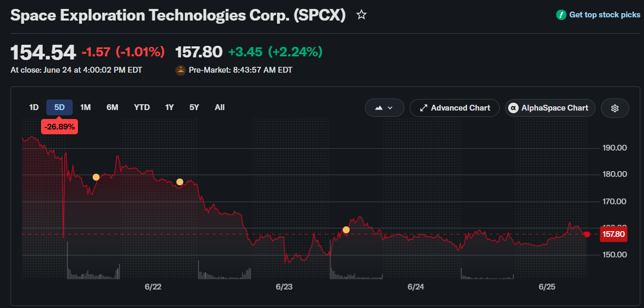
Task: Click the event marker on 6/23 session
Action: click(x=346, y=230)
